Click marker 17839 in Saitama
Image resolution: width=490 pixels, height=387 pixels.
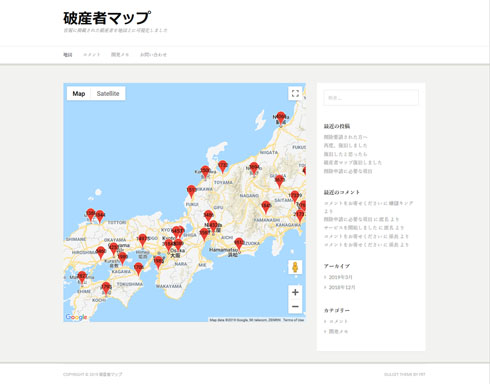click(295, 197)
